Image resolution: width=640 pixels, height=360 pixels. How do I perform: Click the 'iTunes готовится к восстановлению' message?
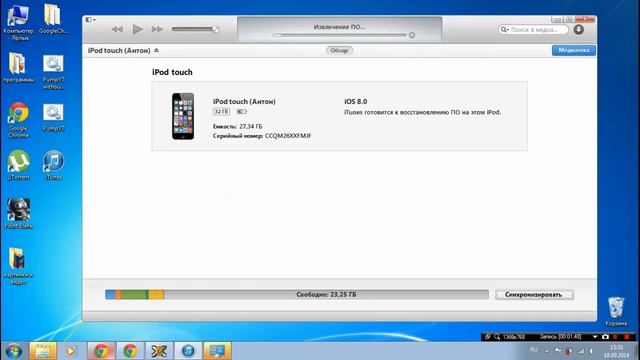[422, 112]
